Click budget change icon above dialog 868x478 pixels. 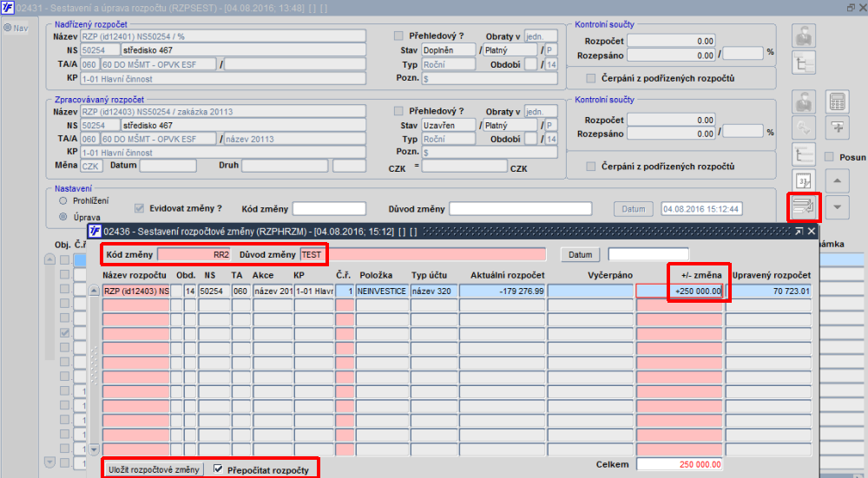pyautogui.click(x=803, y=207)
